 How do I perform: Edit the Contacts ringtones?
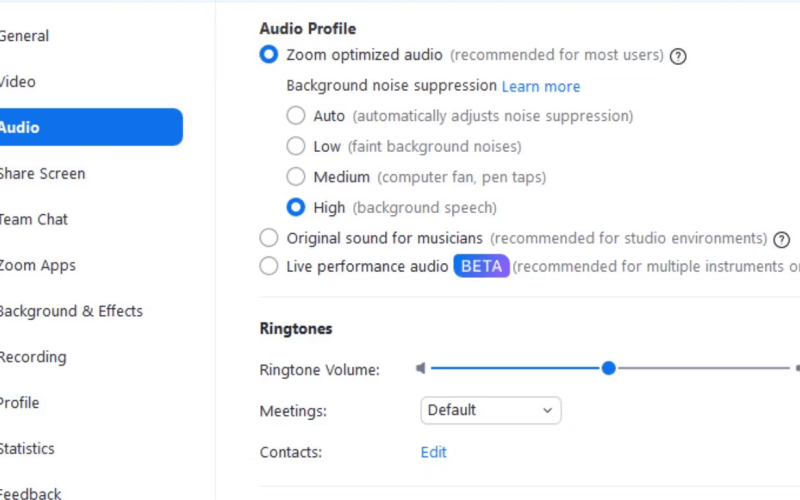(x=433, y=452)
